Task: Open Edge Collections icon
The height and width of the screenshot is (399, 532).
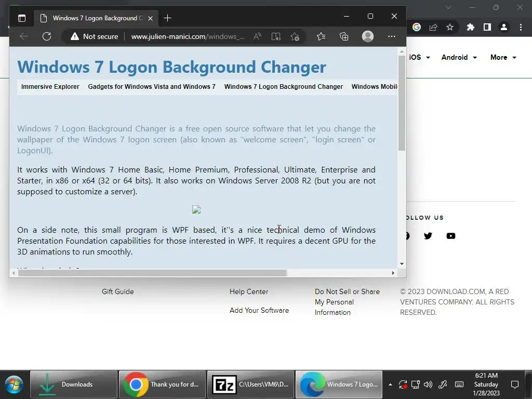Action: 344,36
